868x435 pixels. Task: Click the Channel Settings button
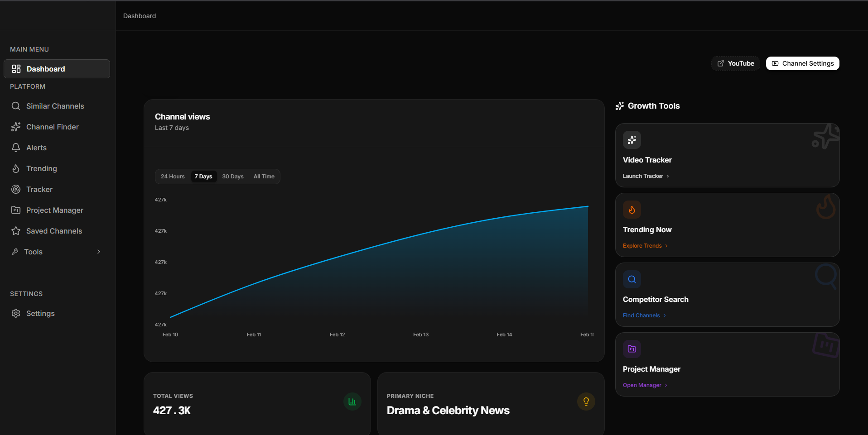coord(802,63)
